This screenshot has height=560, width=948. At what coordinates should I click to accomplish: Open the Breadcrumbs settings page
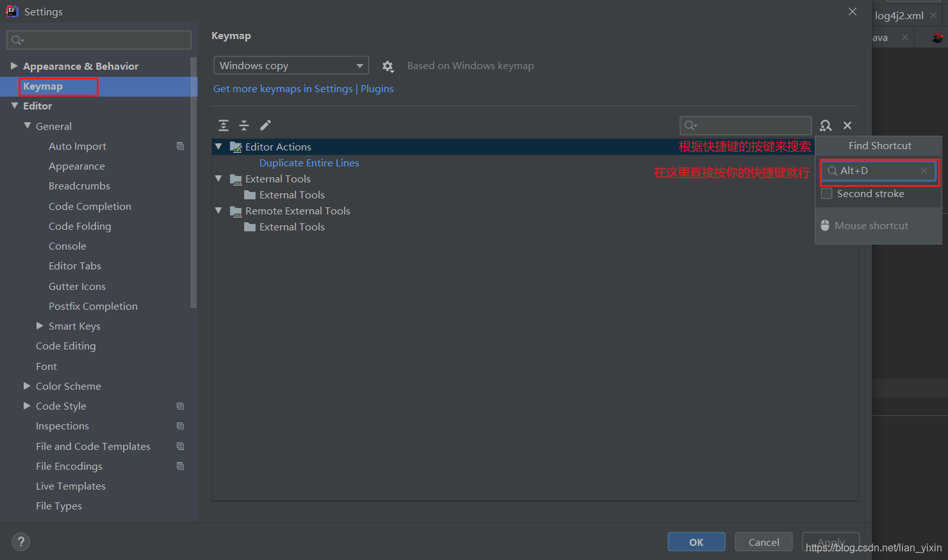[79, 186]
